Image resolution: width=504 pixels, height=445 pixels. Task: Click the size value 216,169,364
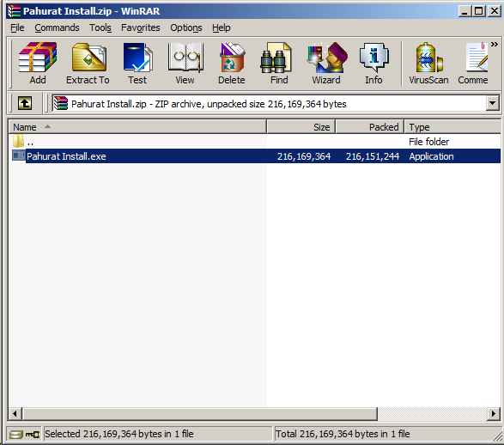304,156
